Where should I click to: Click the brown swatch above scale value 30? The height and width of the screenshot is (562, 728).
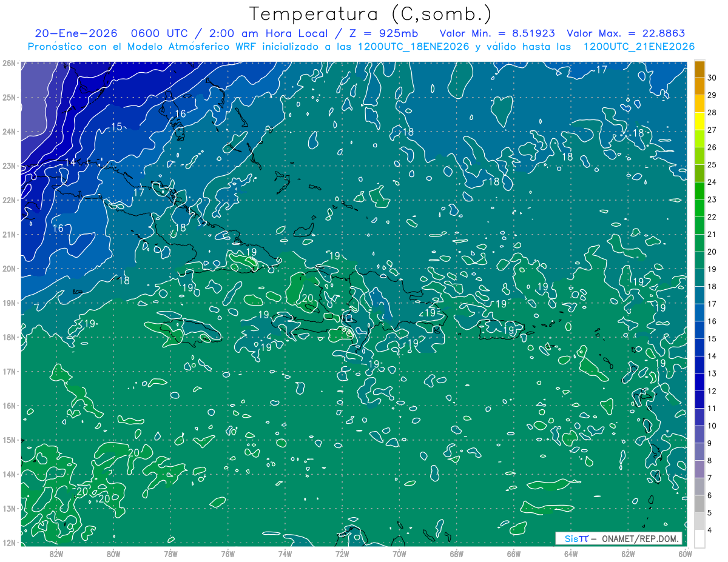(x=699, y=69)
